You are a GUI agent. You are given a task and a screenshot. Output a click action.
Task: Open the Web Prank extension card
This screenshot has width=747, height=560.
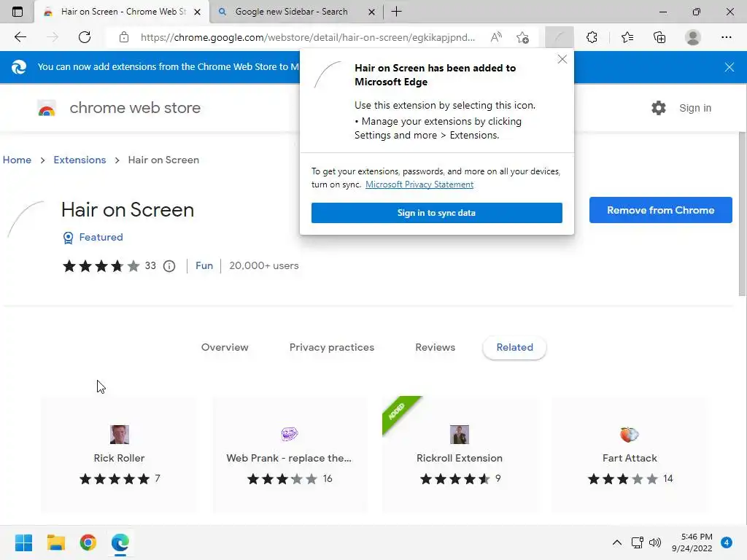coord(289,455)
